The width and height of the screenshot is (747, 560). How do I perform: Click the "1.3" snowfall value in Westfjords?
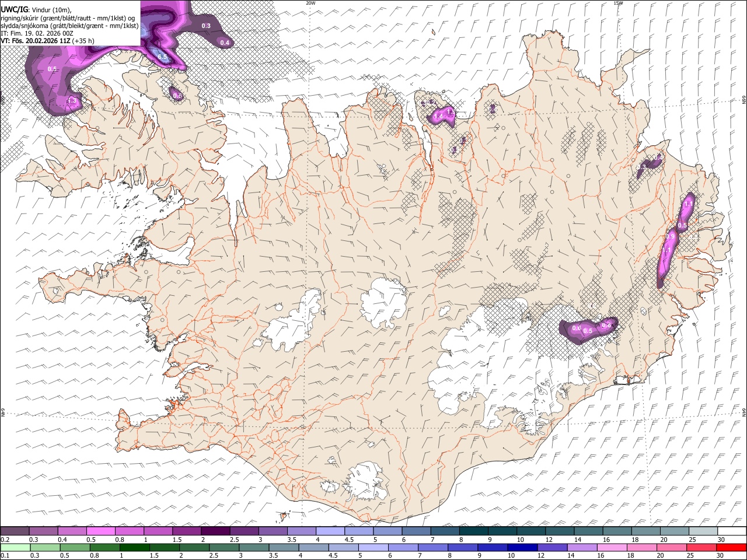(72, 101)
